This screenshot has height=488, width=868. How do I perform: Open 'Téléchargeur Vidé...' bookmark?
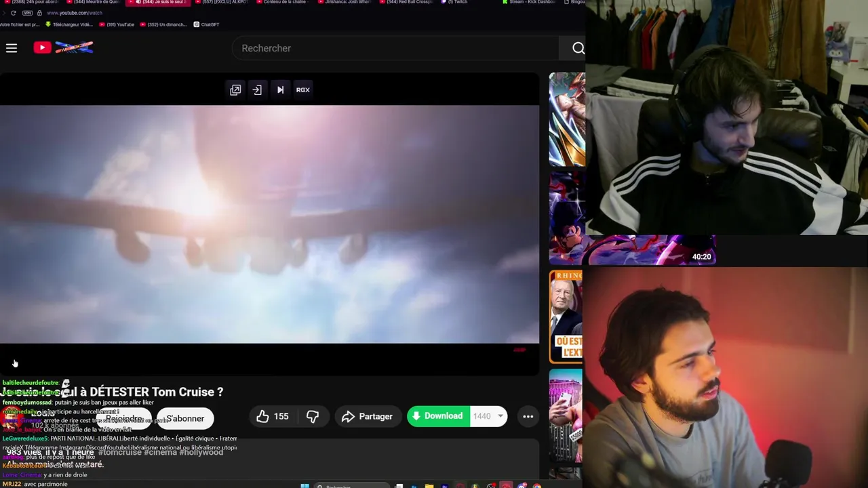pos(69,24)
